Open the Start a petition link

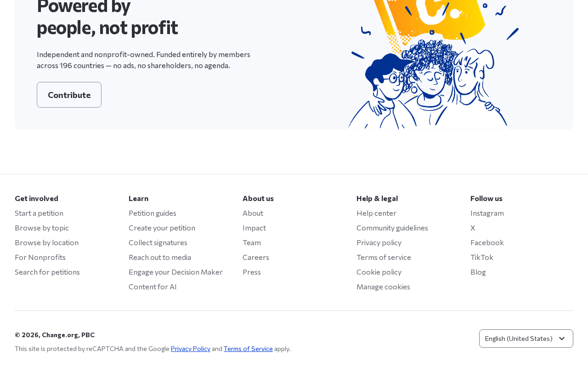[39, 213]
